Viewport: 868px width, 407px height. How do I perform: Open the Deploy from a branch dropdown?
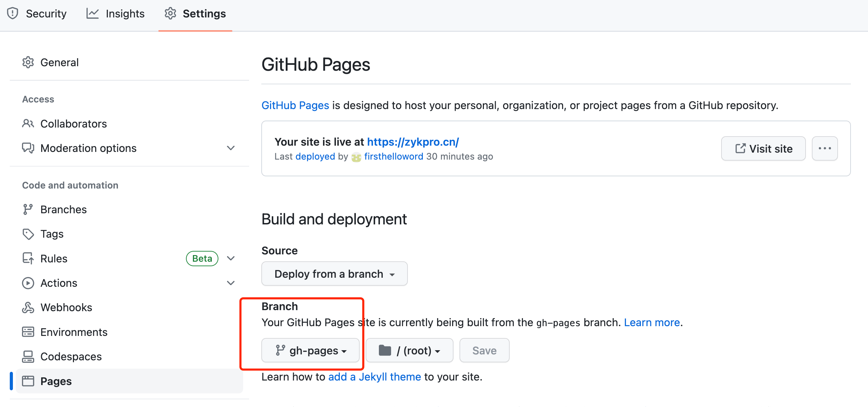[x=334, y=274]
